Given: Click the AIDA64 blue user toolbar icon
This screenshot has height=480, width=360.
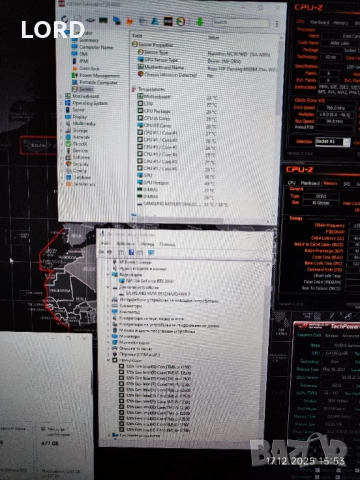Looking at the screenshot, I should (155, 21).
